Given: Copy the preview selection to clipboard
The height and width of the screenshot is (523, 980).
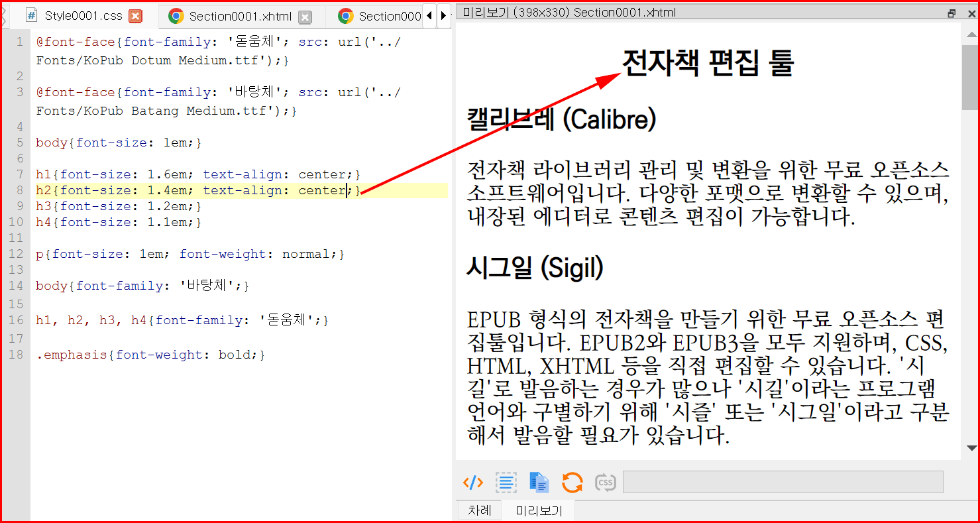Looking at the screenshot, I should 539,483.
